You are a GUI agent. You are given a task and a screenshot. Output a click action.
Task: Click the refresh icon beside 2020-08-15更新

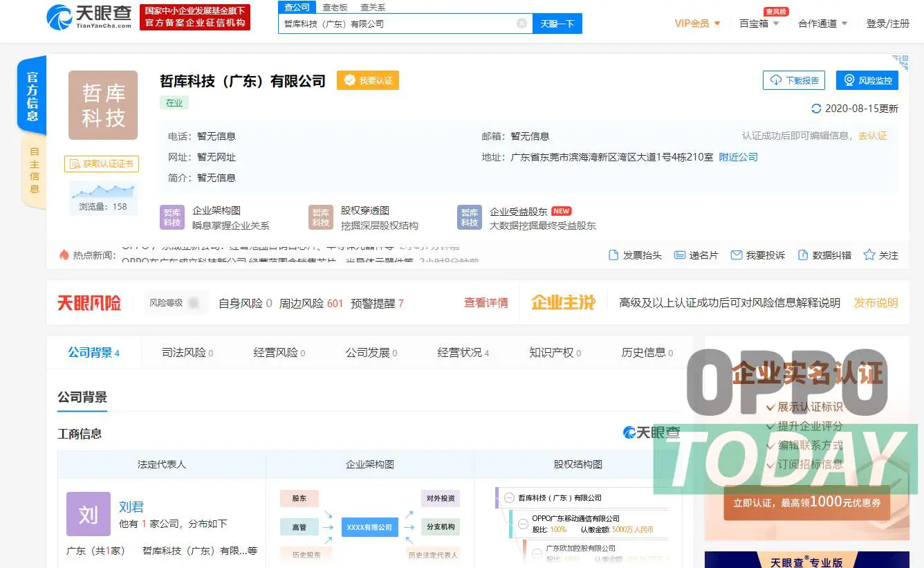coord(817,109)
